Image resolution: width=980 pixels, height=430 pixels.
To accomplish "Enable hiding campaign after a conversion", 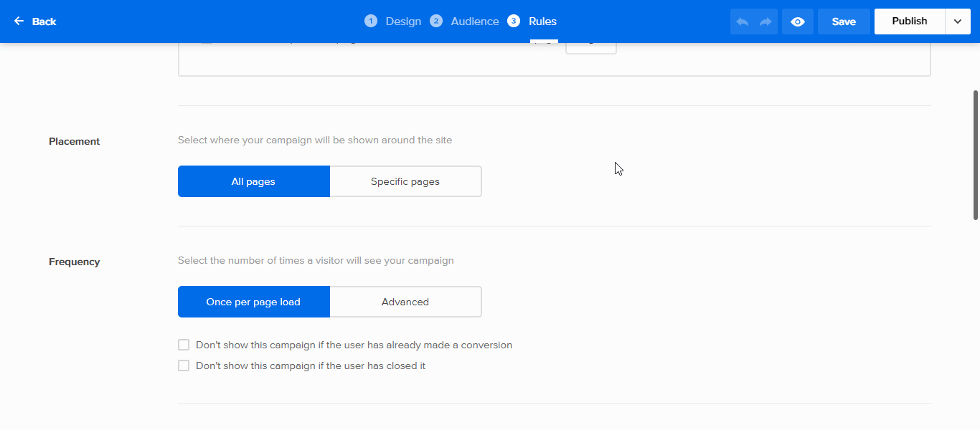I will 184,345.
